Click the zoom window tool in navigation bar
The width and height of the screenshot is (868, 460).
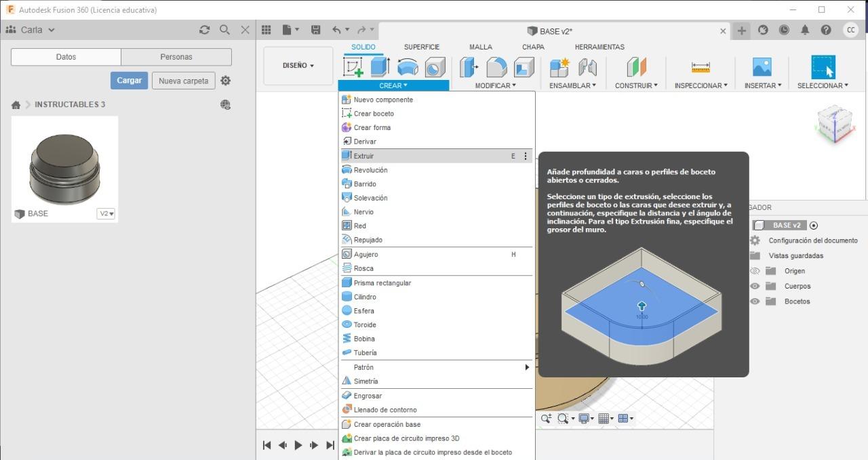pyautogui.click(x=564, y=419)
